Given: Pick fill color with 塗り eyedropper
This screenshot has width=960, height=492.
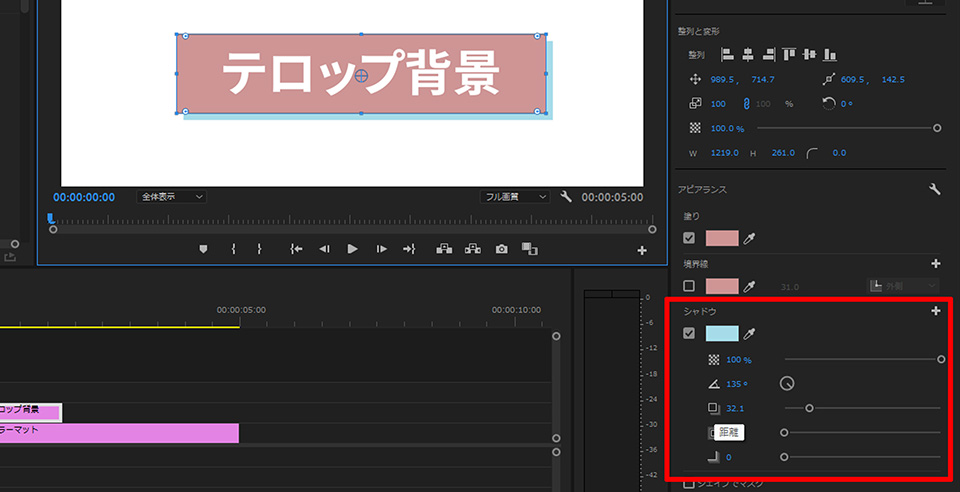Looking at the screenshot, I should [x=749, y=238].
